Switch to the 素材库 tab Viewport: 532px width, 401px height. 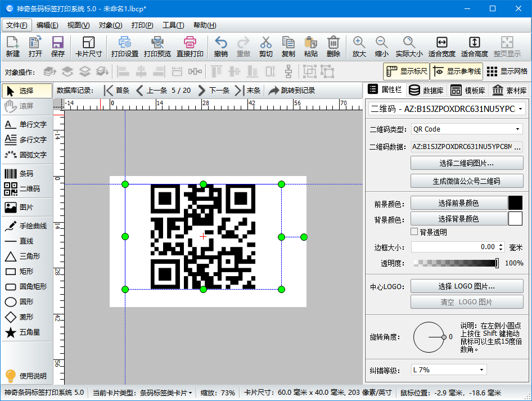point(510,90)
